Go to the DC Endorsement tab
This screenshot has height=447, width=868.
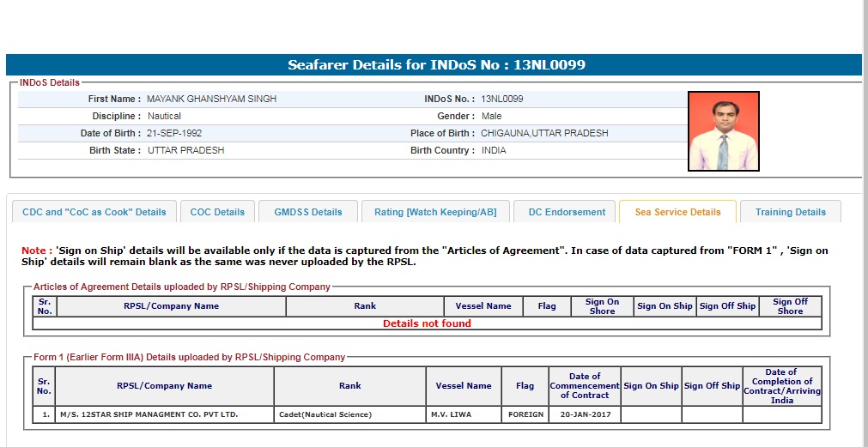[567, 212]
